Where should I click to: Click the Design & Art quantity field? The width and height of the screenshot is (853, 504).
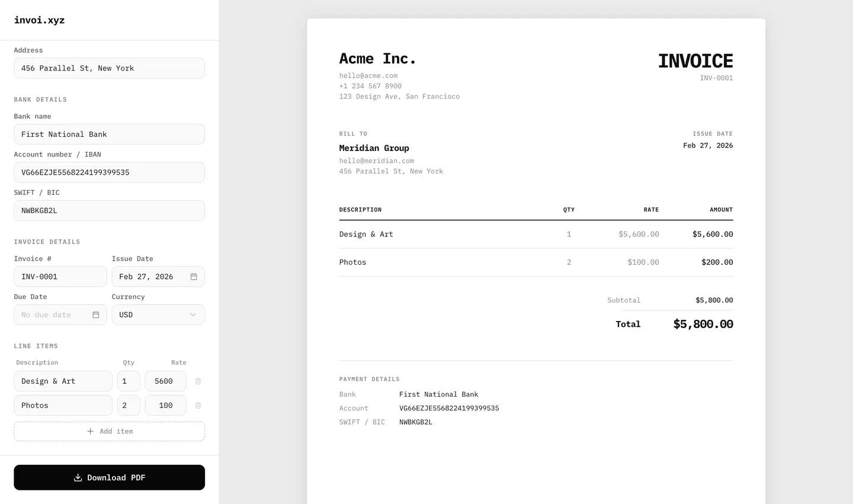(128, 381)
